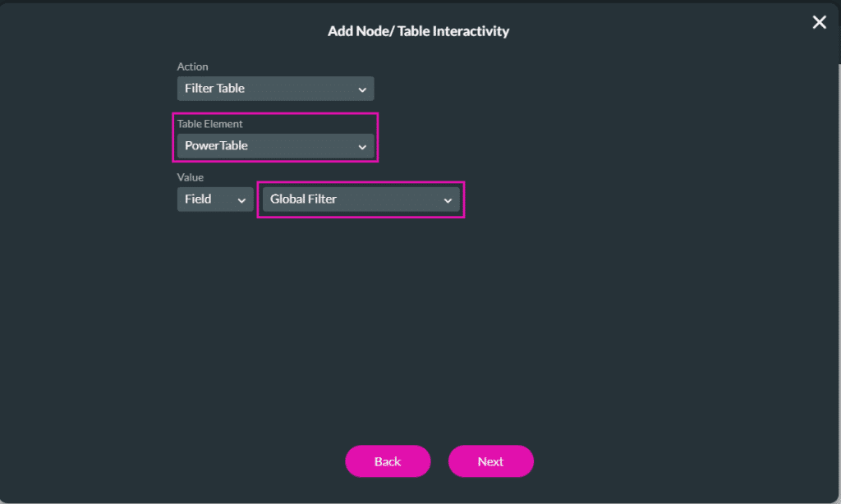Click the PowerTable selection

pos(215,145)
